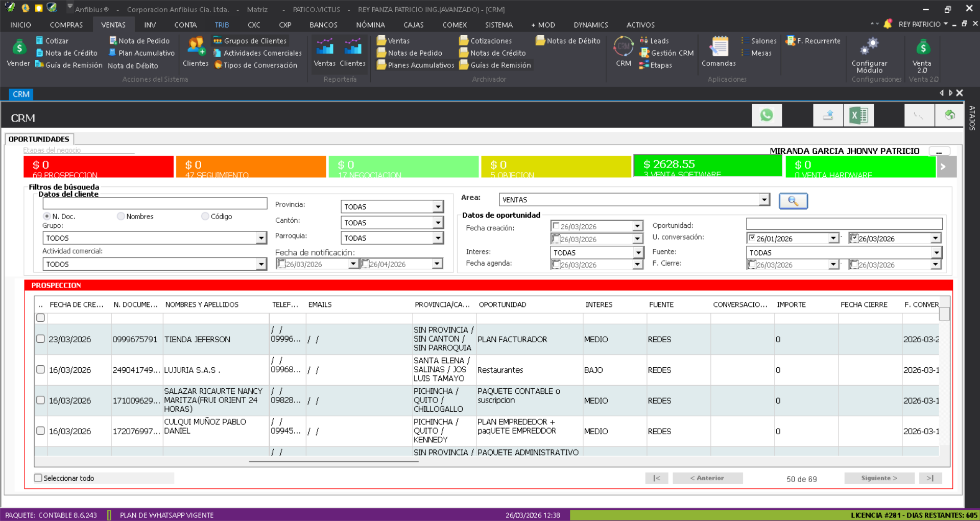980x521 pixels.
Task: Tick the checkbox for TIENDA JEFERSON row
Action: [x=41, y=339]
